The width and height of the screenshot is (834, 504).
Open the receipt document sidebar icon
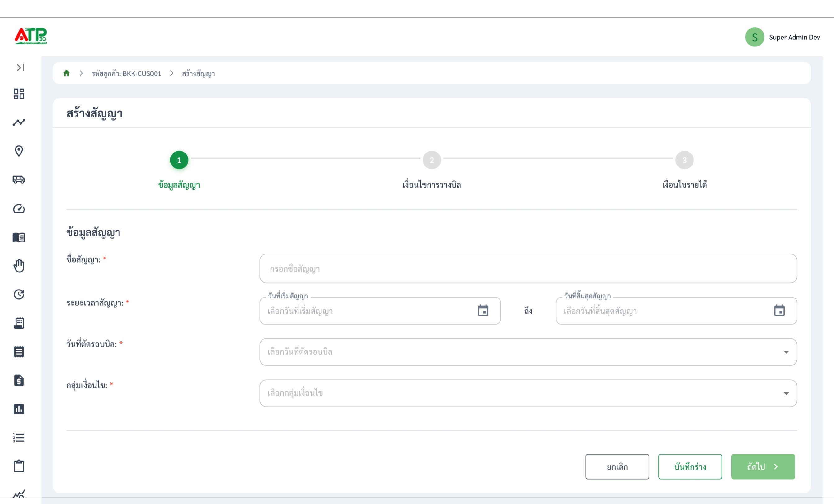pos(19,323)
